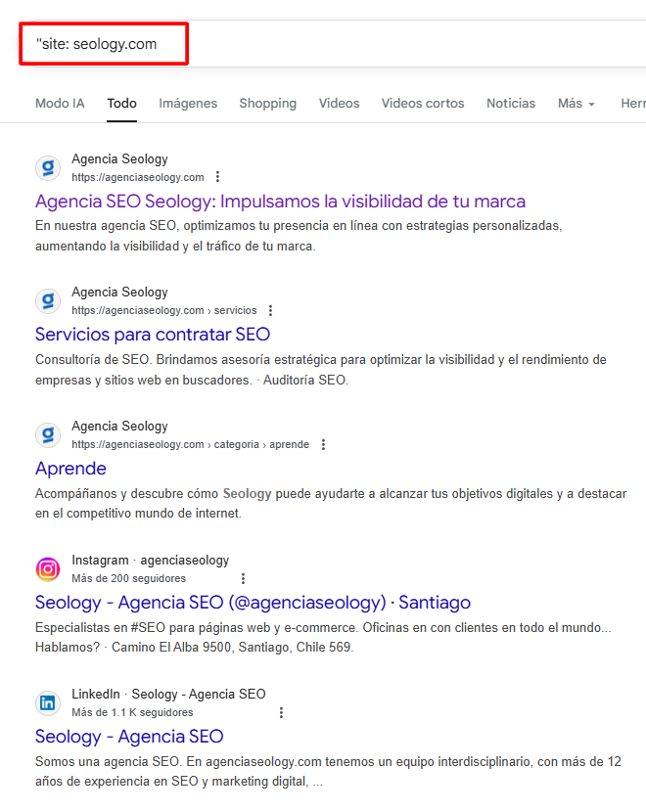Screen dimensions: 646x812
Task: Open the 'Aprende' result link
Action: pyautogui.click(x=70, y=469)
